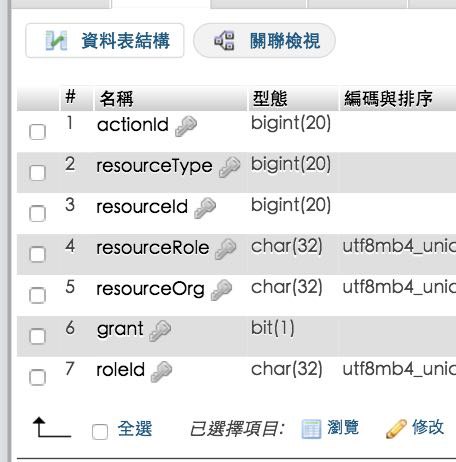Viewport: 456px width, 462px height.
Task: Check the roleId row checkbox
Action: point(37,377)
